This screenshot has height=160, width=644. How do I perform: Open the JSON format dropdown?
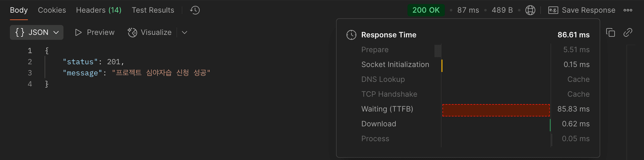click(37, 32)
